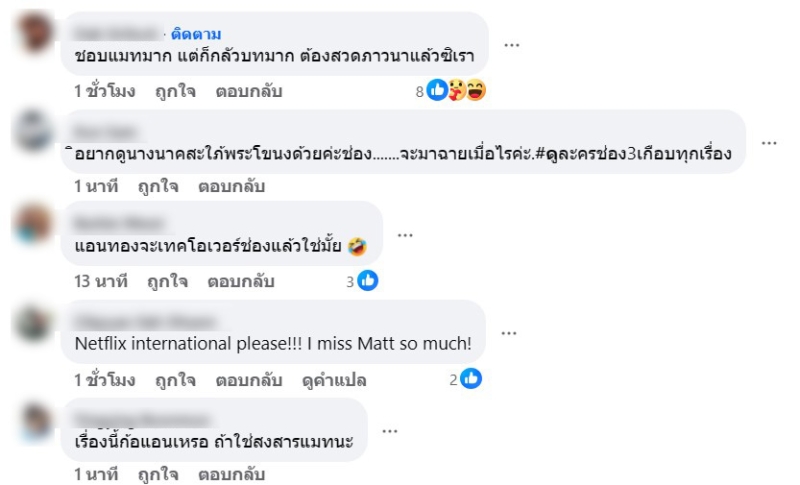This screenshot has width=800, height=485.
Task: Like the first comment posted 1 ชั่วโมง ago
Action: [175, 91]
